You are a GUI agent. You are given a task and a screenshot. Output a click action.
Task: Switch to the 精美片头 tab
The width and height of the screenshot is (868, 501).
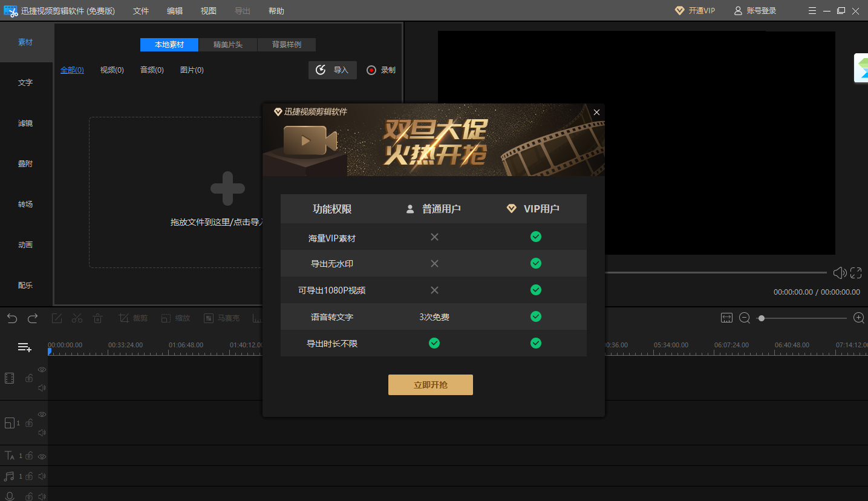pyautogui.click(x=228, y=45)
